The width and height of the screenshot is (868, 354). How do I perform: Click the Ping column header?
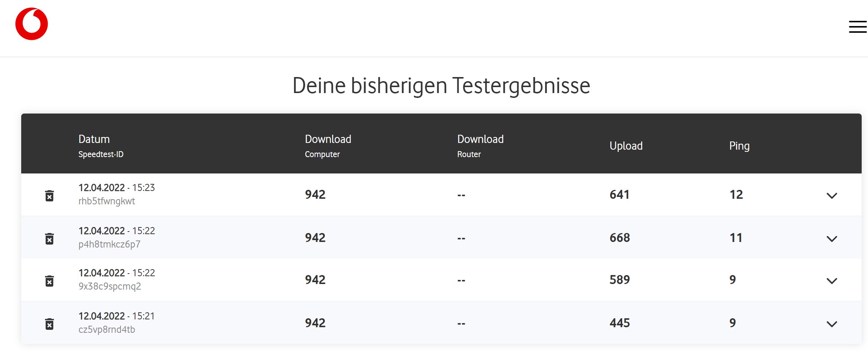point(739,146)
